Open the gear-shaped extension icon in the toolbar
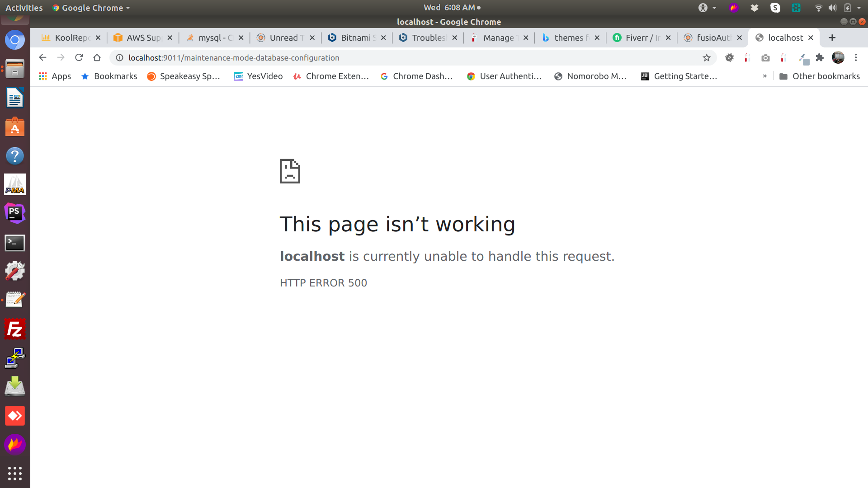This screenshot has height=488, width=868. pos(729,57)
